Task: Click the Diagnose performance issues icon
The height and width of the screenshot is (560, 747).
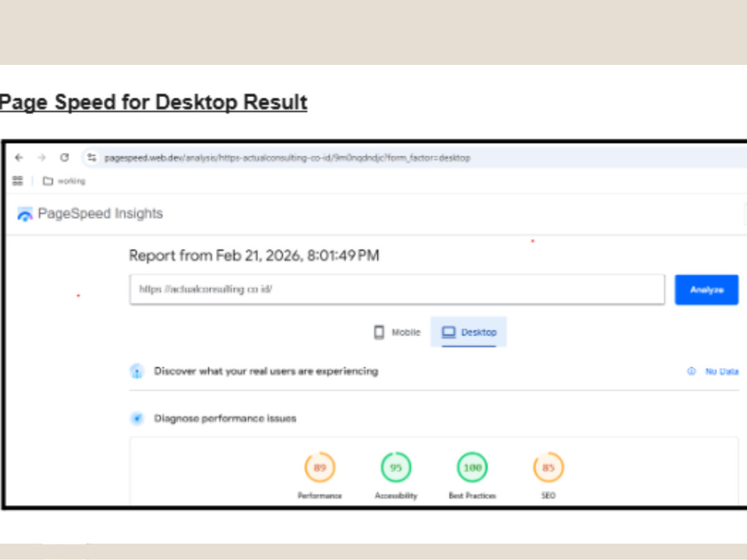Action: point(137,418)
